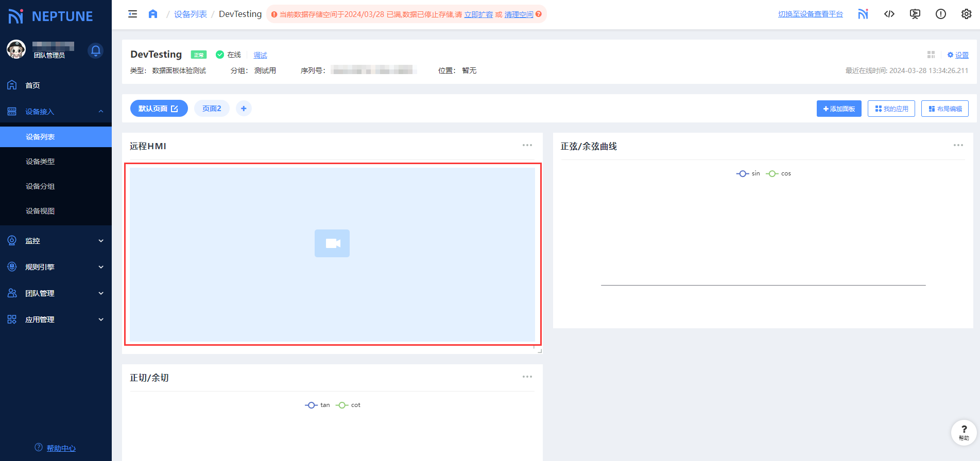Switch to the 页面2 tab
The width and height of the screenshot is (980, 461).
pyautogui.click(x=212, y=109)
